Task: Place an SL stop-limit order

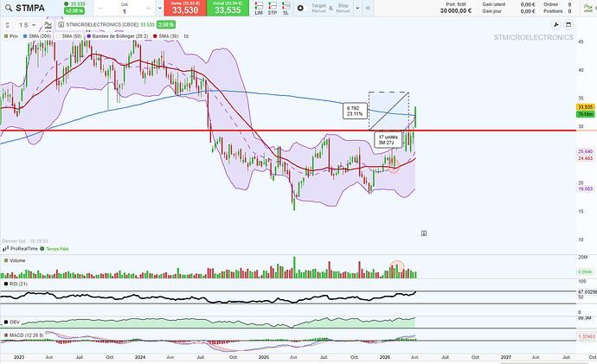Action: tap(286, 8)
